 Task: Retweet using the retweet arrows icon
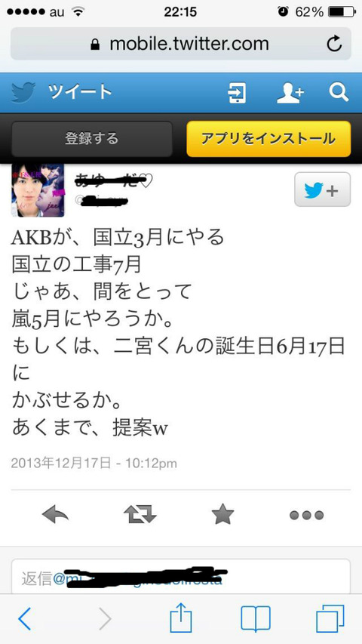(x=140, y=515)
